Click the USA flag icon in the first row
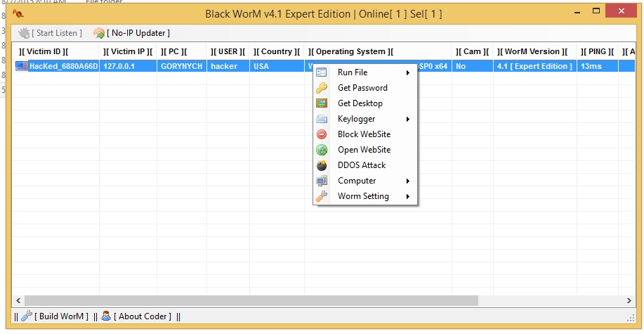 click(x=22, y=66)
